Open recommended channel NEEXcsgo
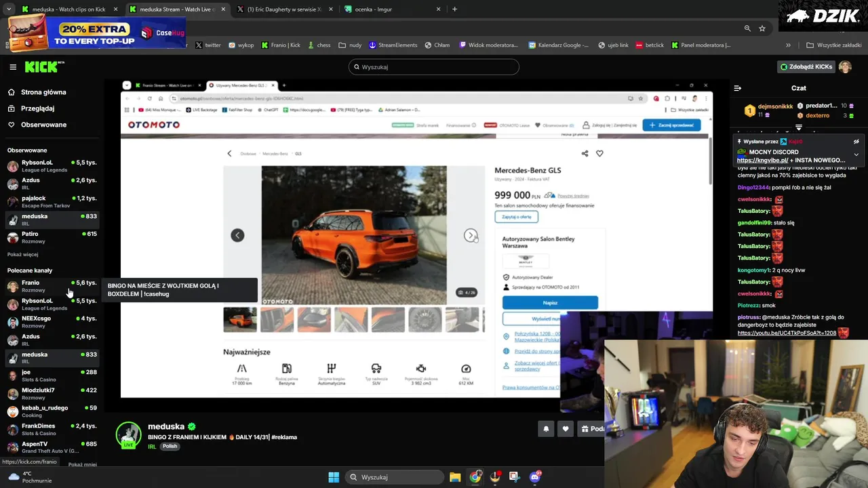The width and height of the screenshot is (868, 488). (52, 322)
